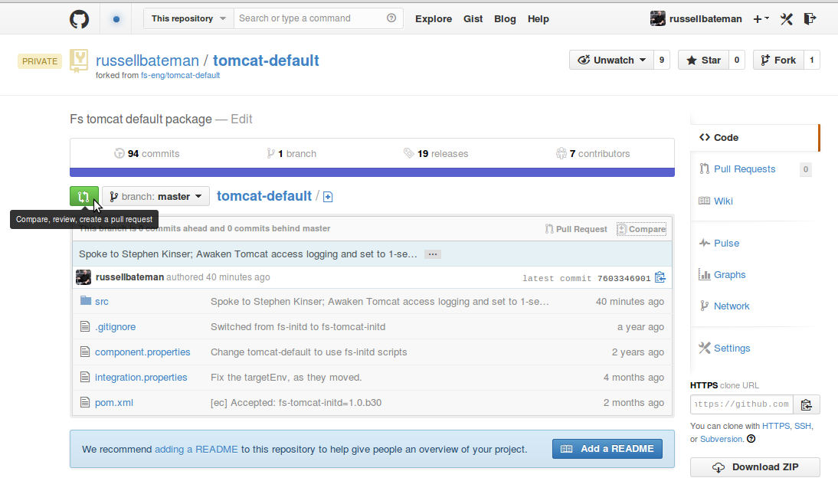
Task: Select the SSH clone option link
Action: coord(803,426)
